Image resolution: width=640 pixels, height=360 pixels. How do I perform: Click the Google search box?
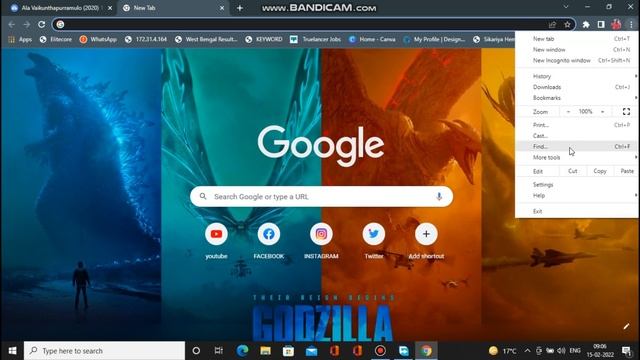coord(321,196)
